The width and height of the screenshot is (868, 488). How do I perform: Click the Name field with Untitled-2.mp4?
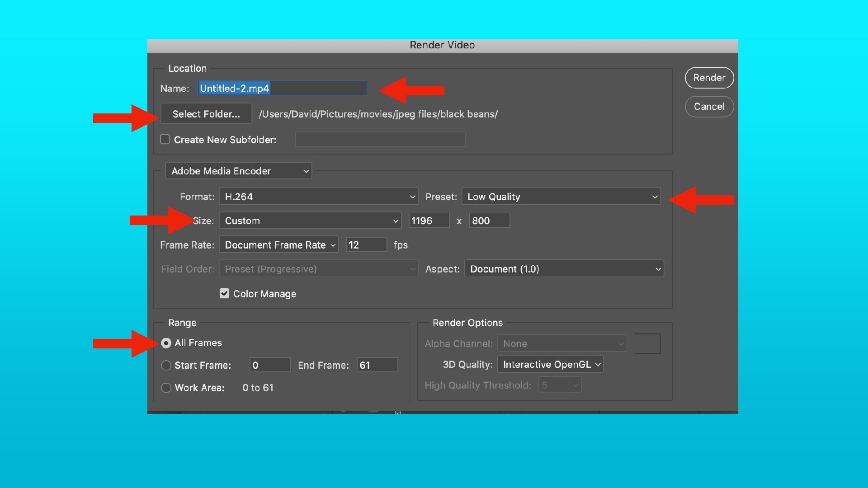tap(282, 88)
